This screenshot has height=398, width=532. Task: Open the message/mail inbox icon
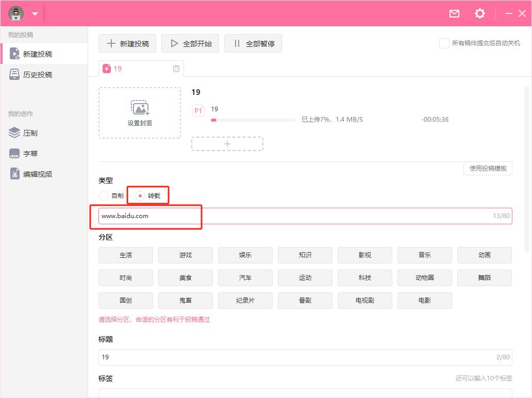(454, 14)
